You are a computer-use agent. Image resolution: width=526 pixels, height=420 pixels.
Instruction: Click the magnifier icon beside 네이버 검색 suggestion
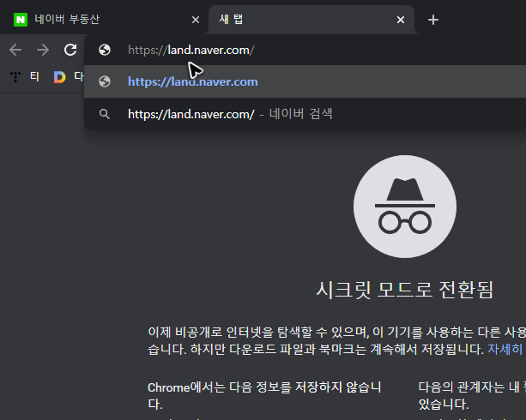pyautogui.click(x=105, y=114)
